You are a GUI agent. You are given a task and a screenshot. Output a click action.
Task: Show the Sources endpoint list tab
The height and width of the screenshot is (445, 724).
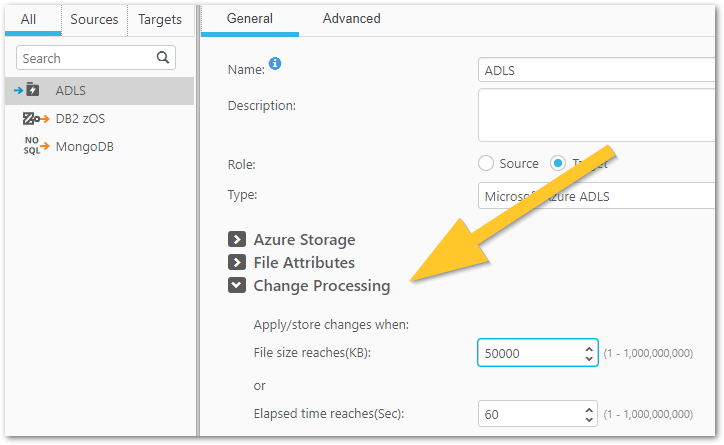tap(95, 19)
